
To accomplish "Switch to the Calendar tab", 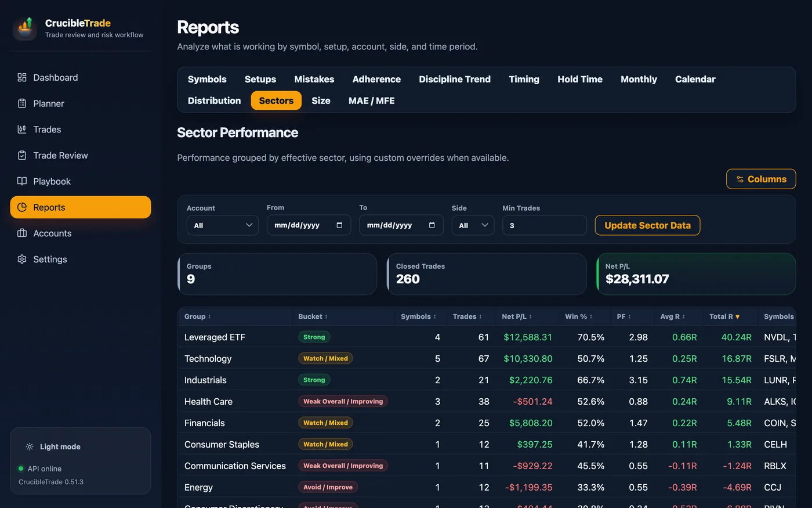I will coord(695,79).
